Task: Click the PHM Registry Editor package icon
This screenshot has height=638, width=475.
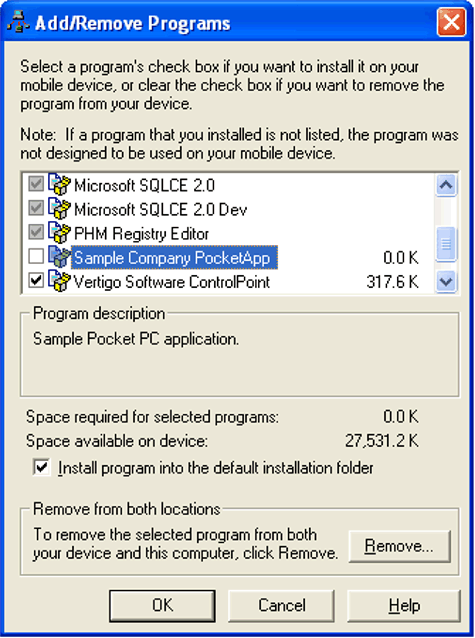Action: (59, 233)
